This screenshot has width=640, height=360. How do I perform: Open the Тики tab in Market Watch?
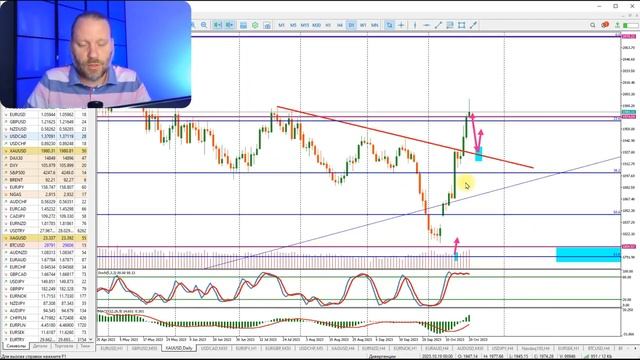click(85, 346)
